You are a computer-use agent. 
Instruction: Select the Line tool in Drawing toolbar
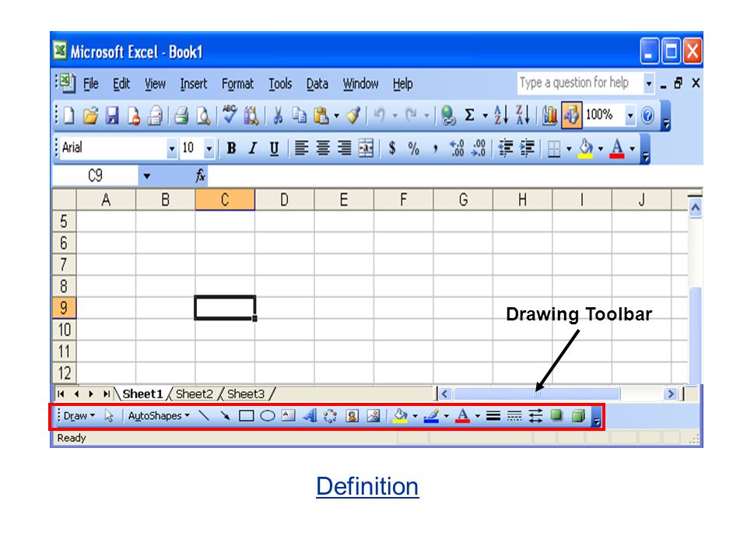tap(204, 415)
